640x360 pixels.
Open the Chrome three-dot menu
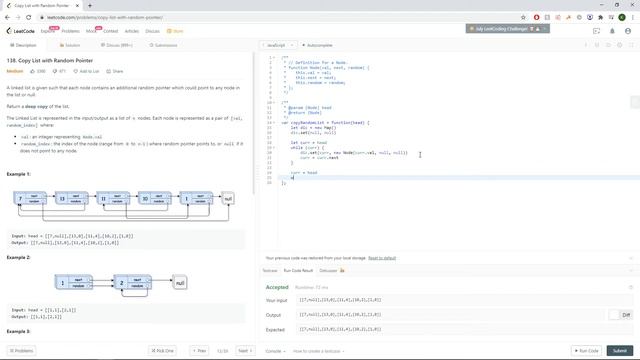633,17
